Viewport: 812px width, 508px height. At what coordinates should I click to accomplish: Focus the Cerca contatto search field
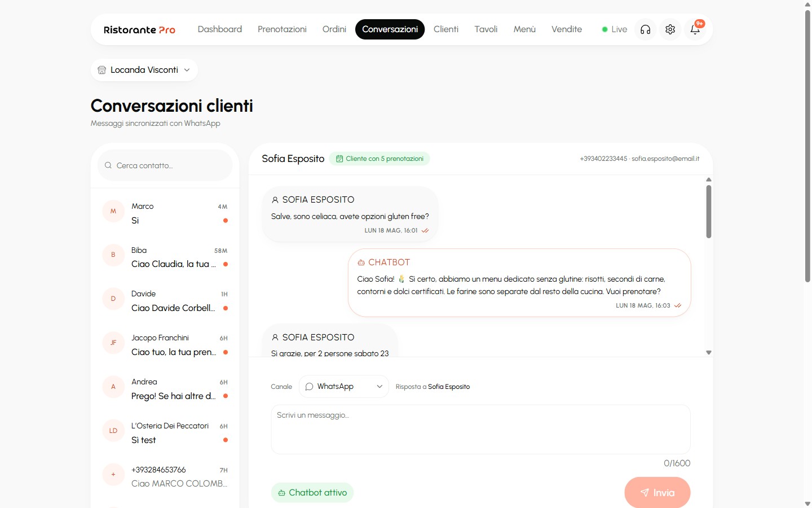165,165
